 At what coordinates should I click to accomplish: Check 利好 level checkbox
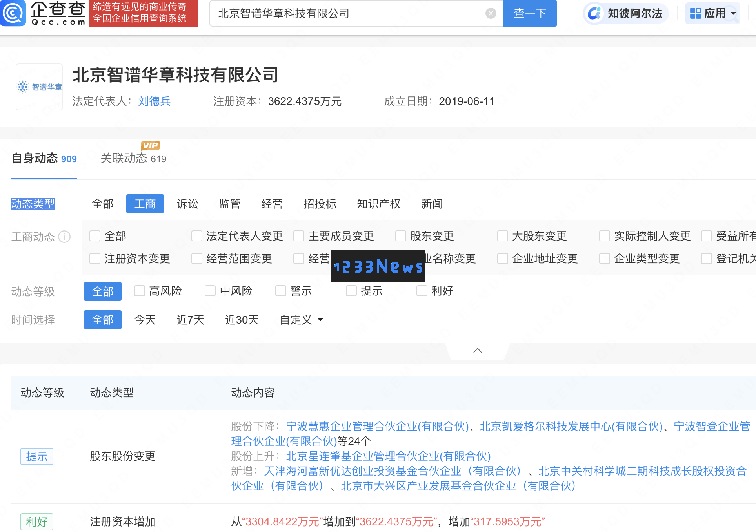(422, 291)
